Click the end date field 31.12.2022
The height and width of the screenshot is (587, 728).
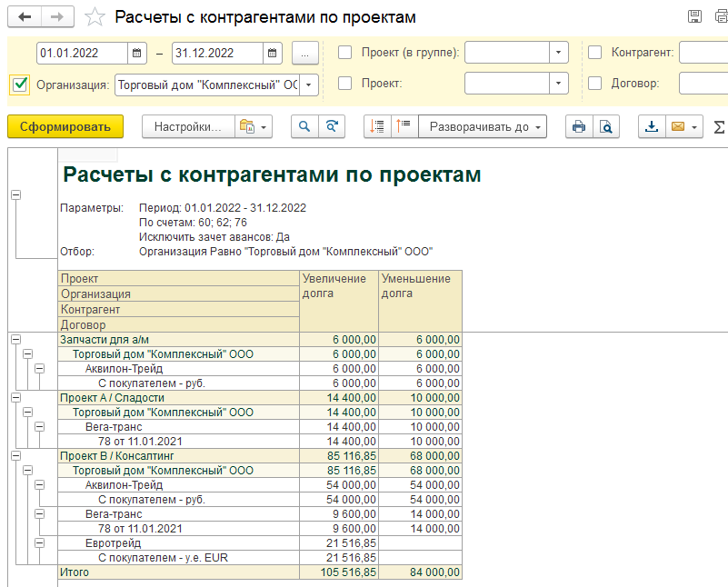(218, 53)
